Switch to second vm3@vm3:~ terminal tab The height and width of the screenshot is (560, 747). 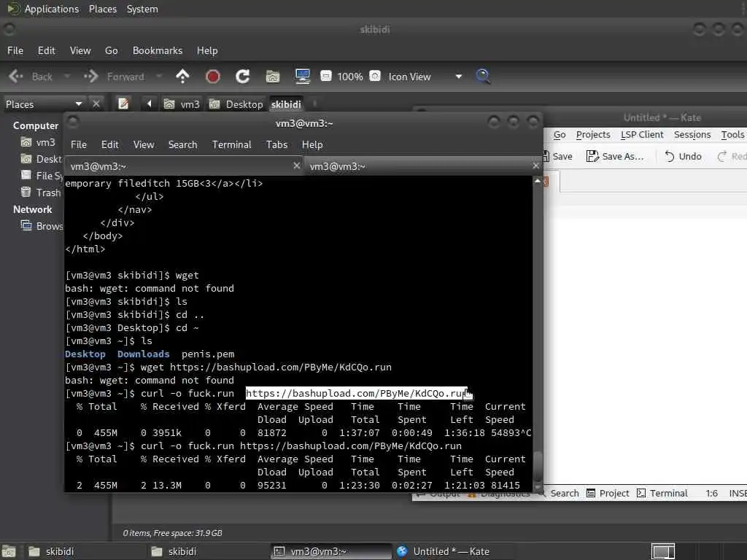point(424,166)
